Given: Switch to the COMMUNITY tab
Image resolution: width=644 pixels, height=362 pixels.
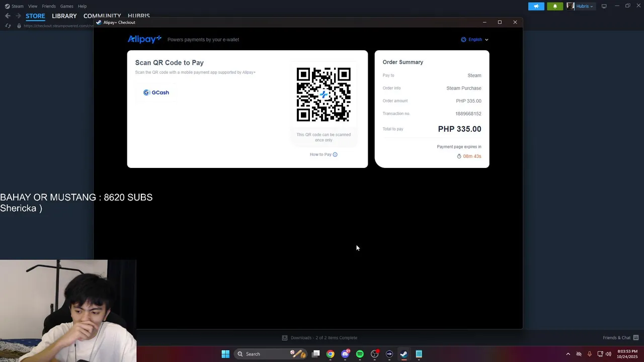Looking at the screenshot, I should click(102, 16).
